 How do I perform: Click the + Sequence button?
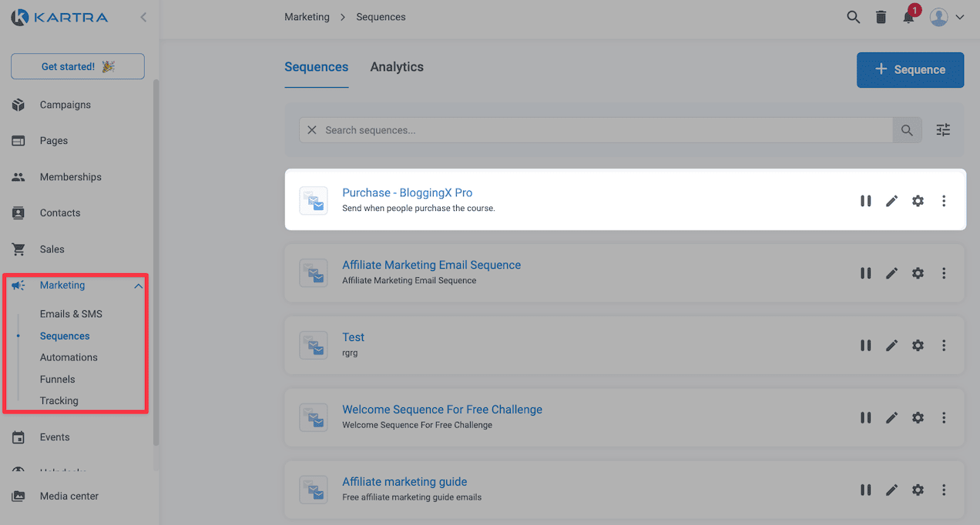tap(911, 70)
